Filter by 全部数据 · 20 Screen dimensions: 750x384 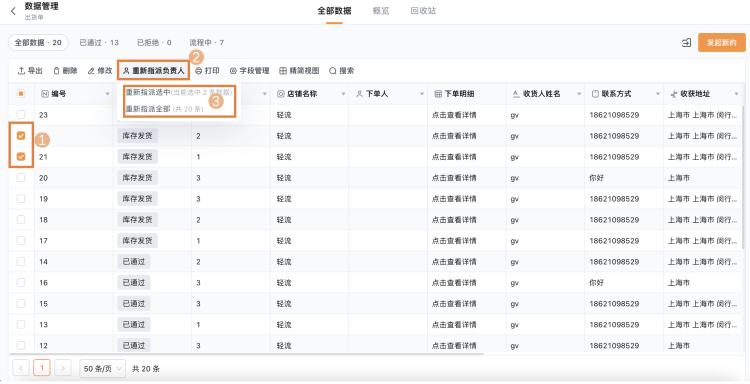(38, 43)
